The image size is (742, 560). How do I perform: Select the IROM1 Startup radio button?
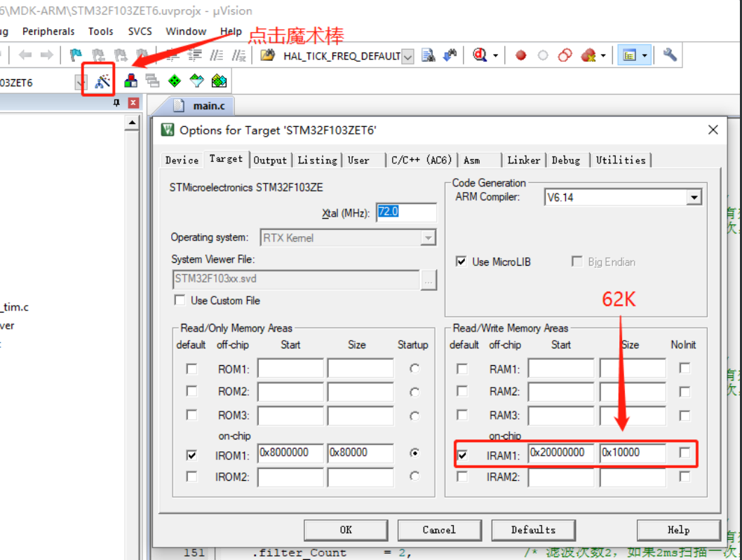click(x=414, y=453)
